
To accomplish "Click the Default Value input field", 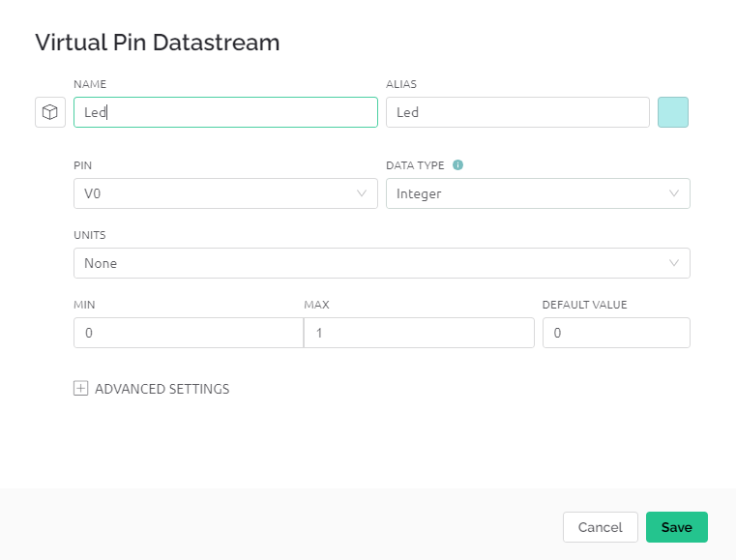I will click(616, 333).
